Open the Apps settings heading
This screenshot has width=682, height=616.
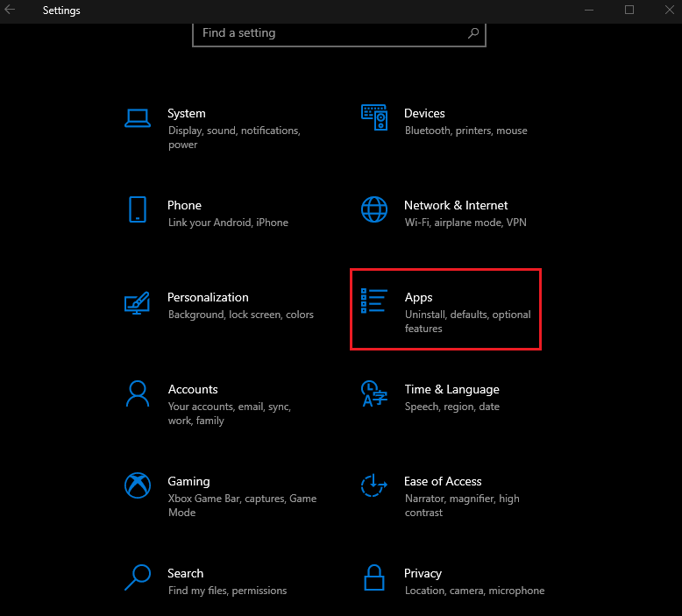click(418, 298)
